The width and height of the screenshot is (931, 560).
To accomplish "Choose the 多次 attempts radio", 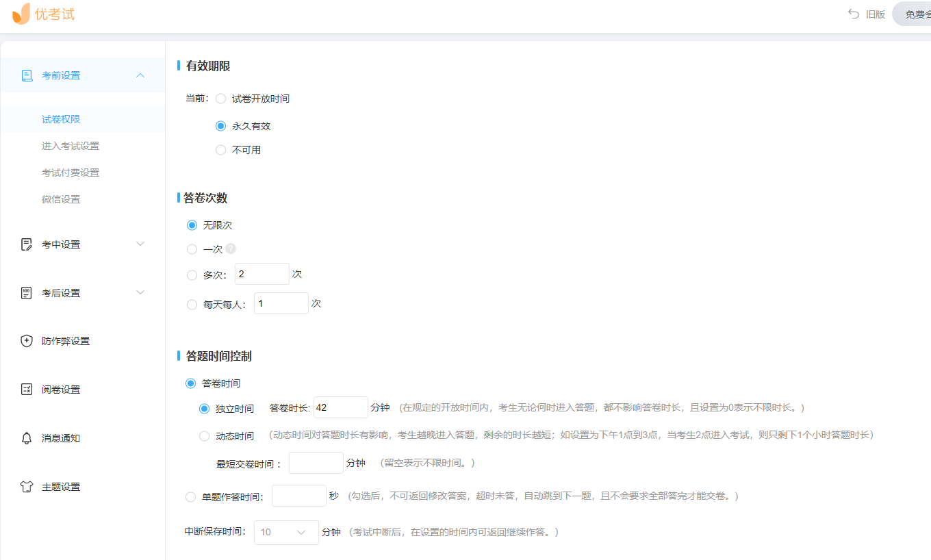I will pos(192,275).
